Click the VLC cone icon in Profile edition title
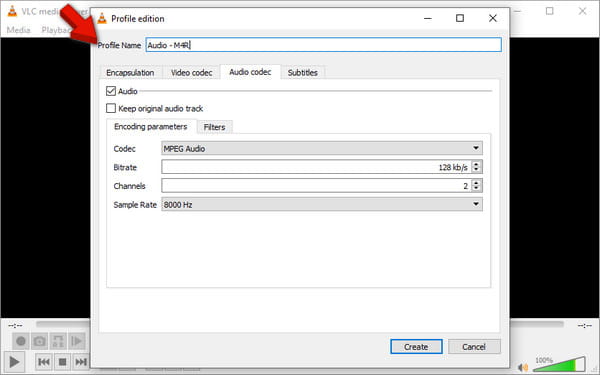 (102, 18)
